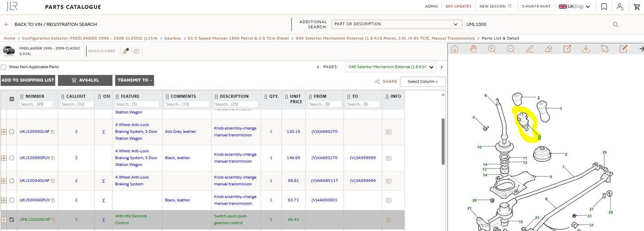644x231 pixels.
Task: Click the Gearbox breadcrumb
Action: point(173,38)
